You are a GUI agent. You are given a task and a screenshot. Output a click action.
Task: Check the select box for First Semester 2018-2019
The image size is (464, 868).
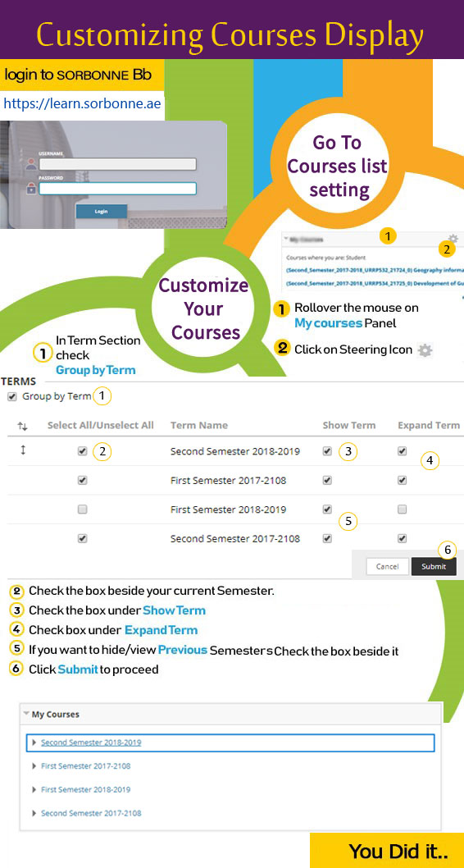[83, 509]
